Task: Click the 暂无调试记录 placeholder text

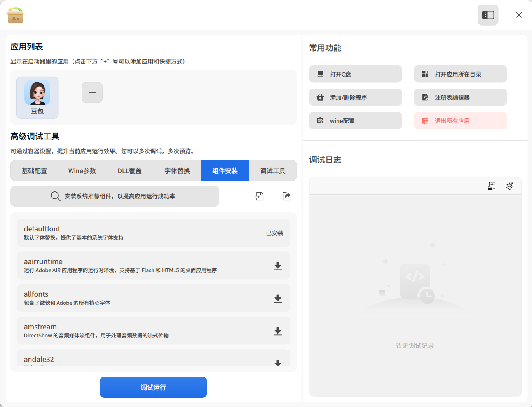Action: [x=415, y=345]
